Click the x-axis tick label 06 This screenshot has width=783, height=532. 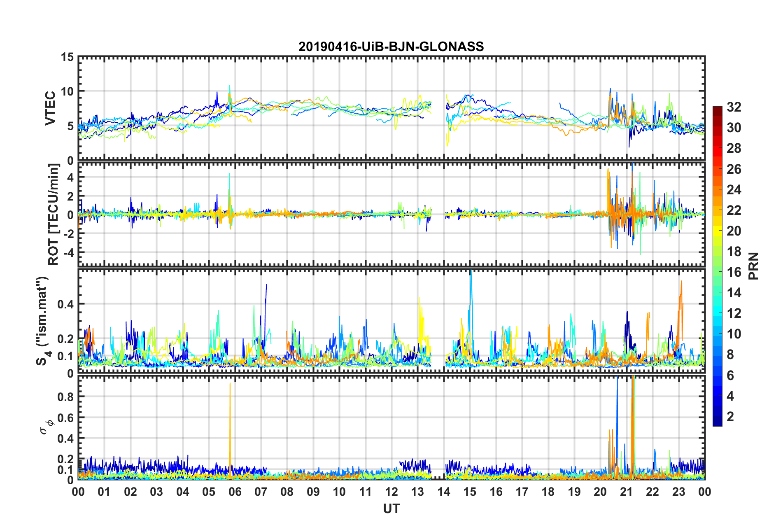[235, 492]
